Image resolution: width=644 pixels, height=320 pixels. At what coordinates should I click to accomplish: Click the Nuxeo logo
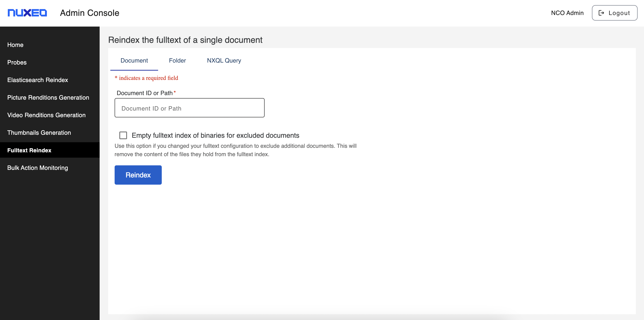[27, 13]
